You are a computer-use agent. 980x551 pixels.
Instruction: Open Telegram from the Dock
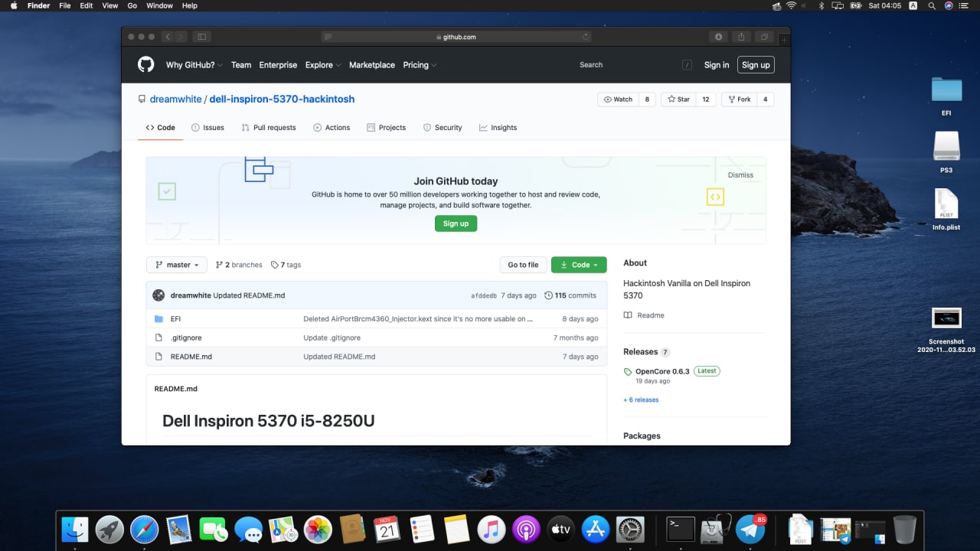click(750, 529)
